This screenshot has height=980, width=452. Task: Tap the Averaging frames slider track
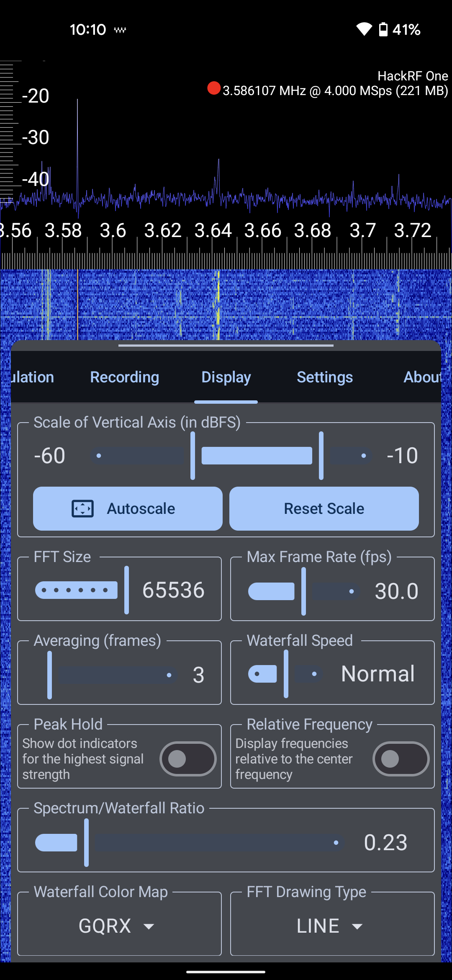(117, 675)
